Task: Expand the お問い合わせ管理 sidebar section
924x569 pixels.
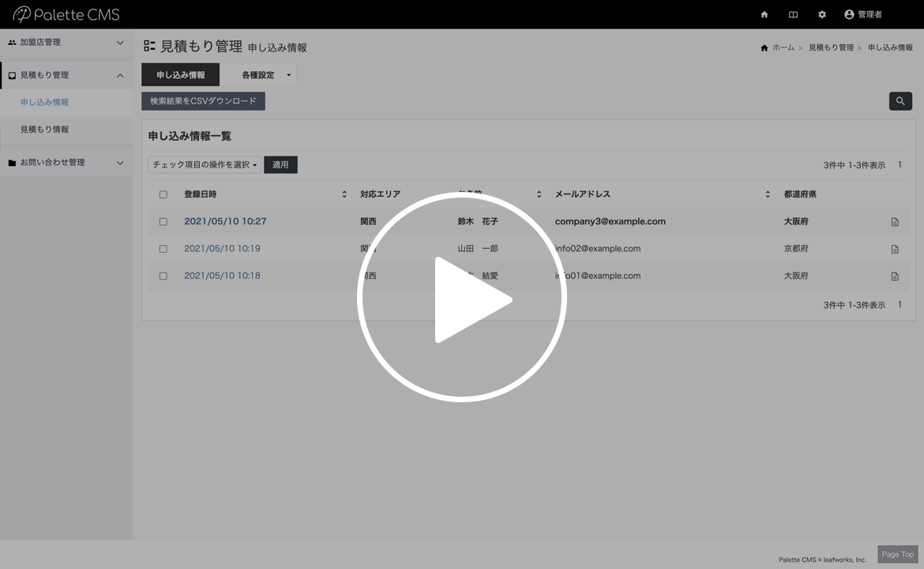Action: coord(120,163)
